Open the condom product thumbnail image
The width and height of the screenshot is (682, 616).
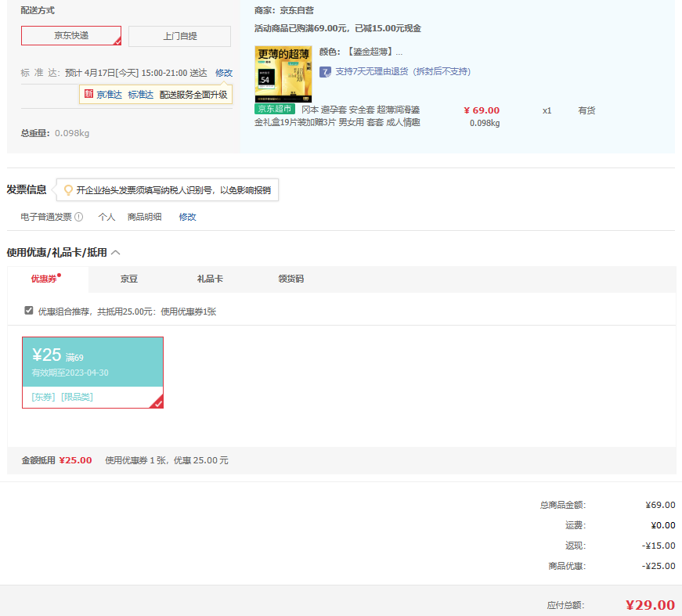point(283,74)
